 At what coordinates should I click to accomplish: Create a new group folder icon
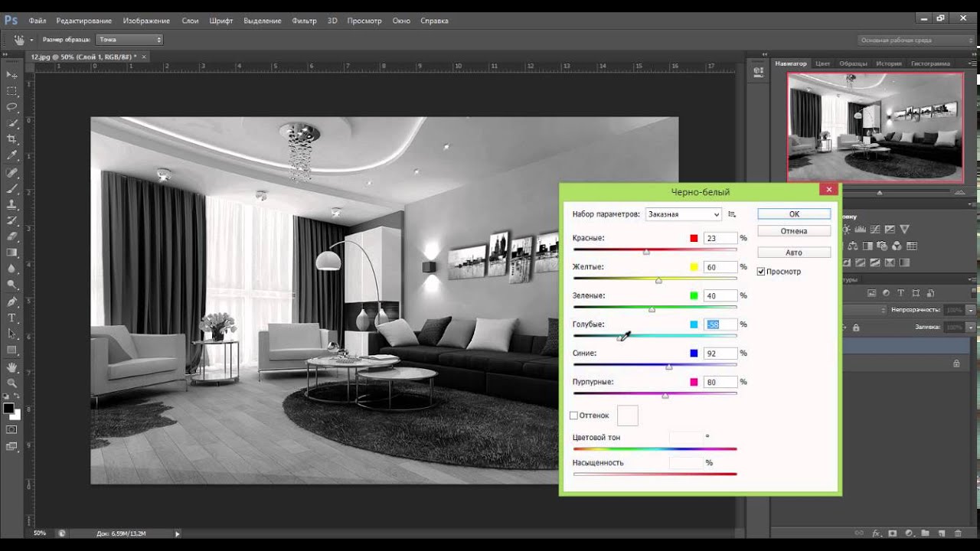click(x=925, y=533)
